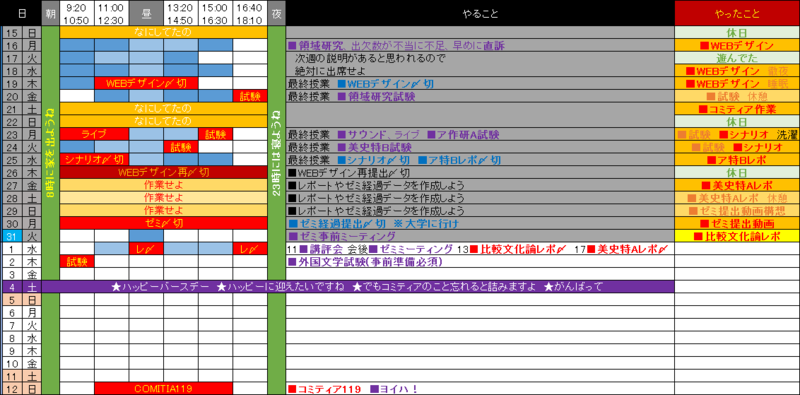Select 作業せよ bar in row 27
This screenshot has height=395, width=800.
click(163, 185)
